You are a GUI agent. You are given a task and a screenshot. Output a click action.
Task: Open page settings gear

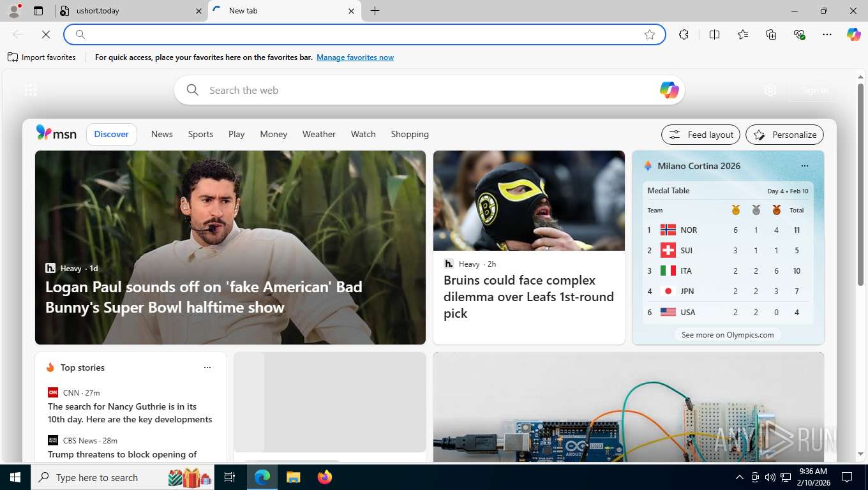pyautogui.click(x=770, y=90)
